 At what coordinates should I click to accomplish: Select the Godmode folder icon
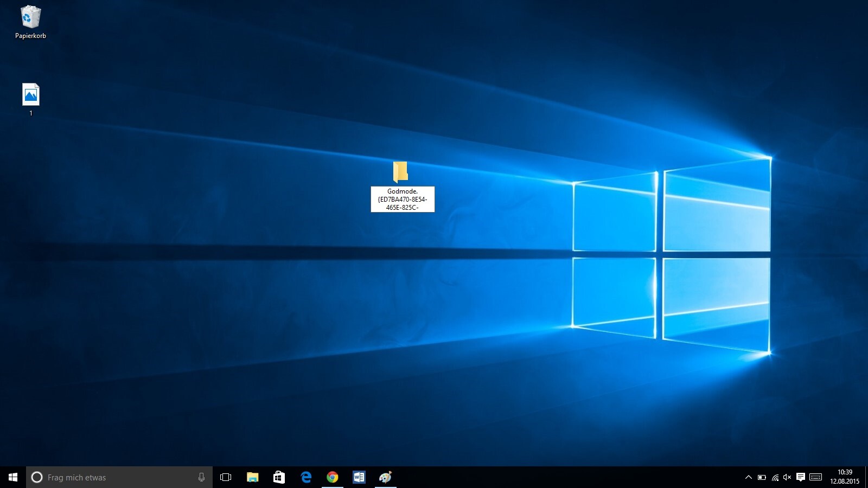400,172
